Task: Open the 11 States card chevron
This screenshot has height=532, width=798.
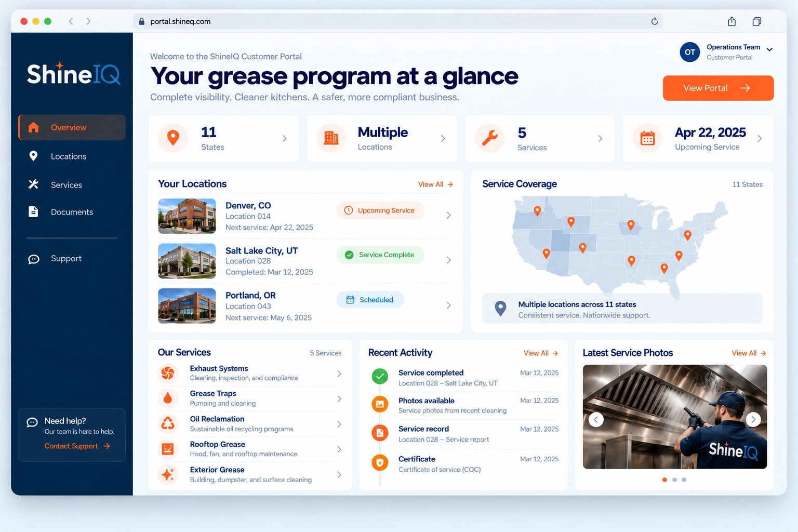Action: [x=284, y=139]
